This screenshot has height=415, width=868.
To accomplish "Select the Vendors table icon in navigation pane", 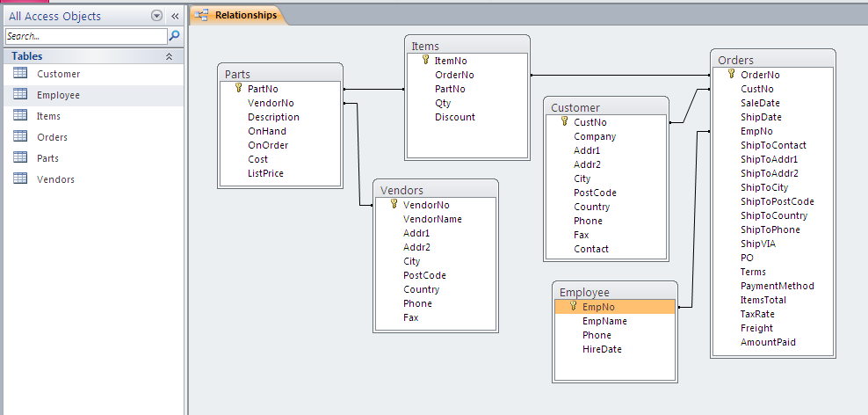I will 20,178.
